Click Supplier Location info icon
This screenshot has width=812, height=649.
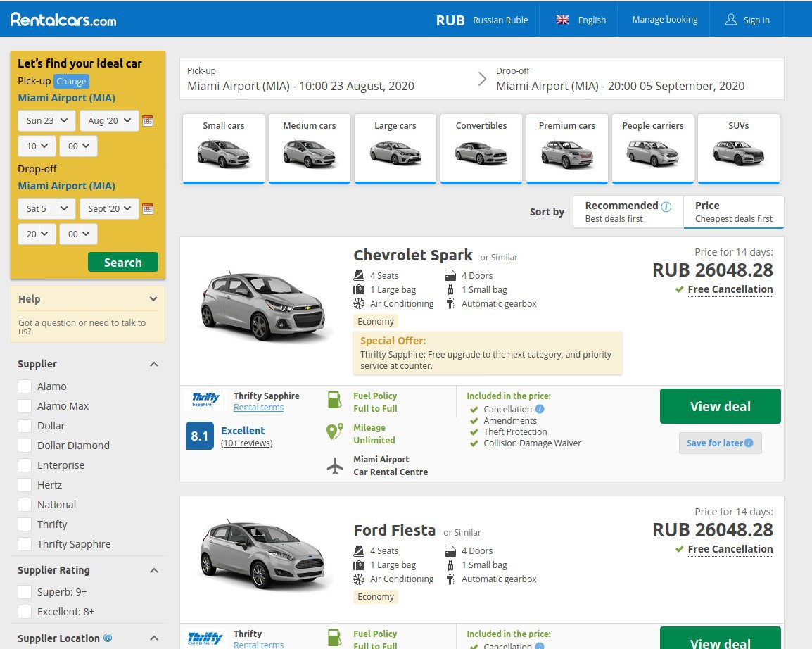coord(108,638)
